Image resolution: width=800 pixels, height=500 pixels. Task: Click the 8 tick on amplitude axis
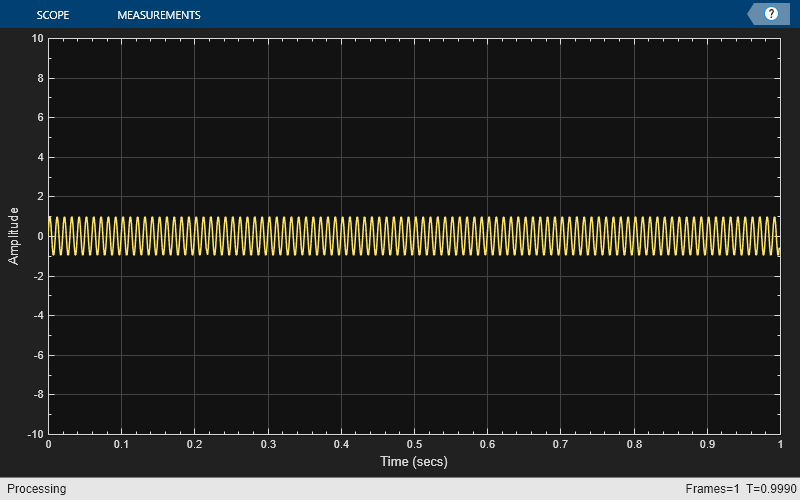(40, 78)
